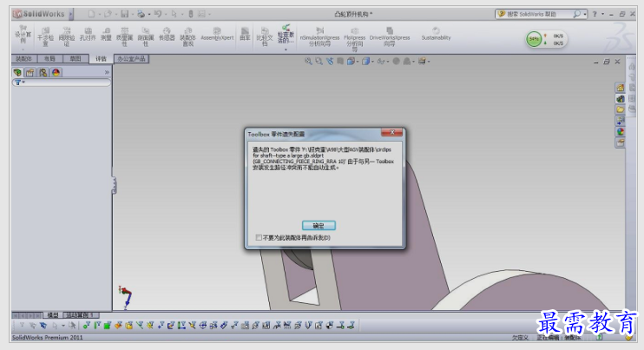This screenshot has width=644, height=350.
Task: Click the Undo icon in title bar
Action: click(x=157, y=14)
